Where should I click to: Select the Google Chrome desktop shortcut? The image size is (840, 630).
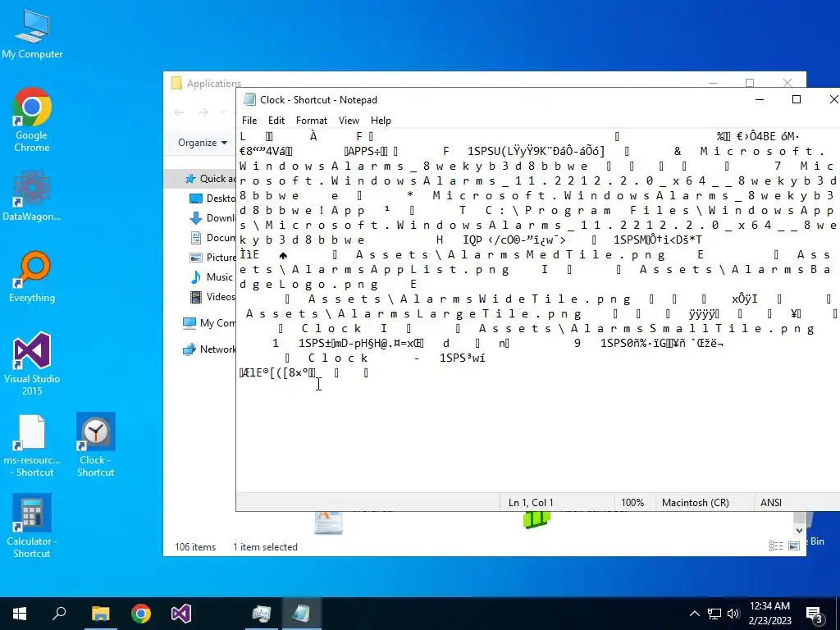(x=32, y=120)
